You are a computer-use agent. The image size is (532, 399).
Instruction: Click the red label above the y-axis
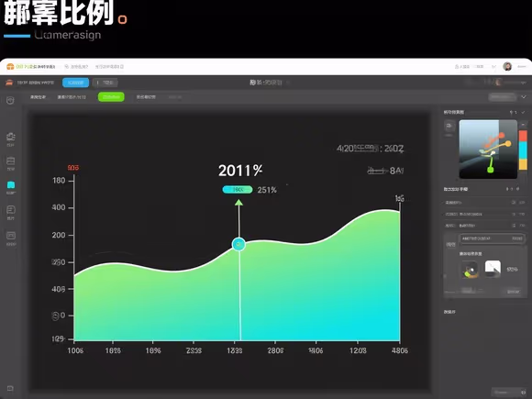click(x=73, y=168)
